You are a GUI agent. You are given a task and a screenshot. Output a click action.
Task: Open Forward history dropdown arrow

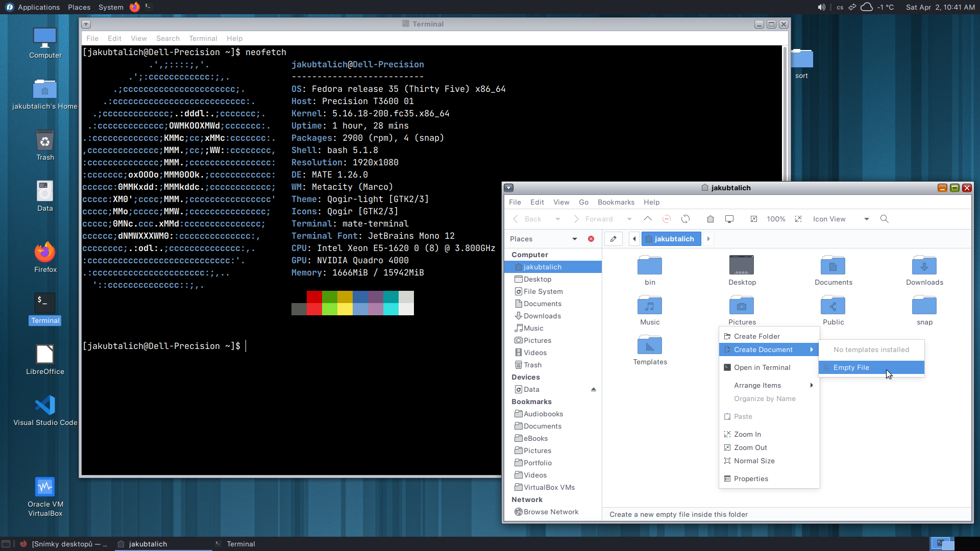click(x=629, y=219)
